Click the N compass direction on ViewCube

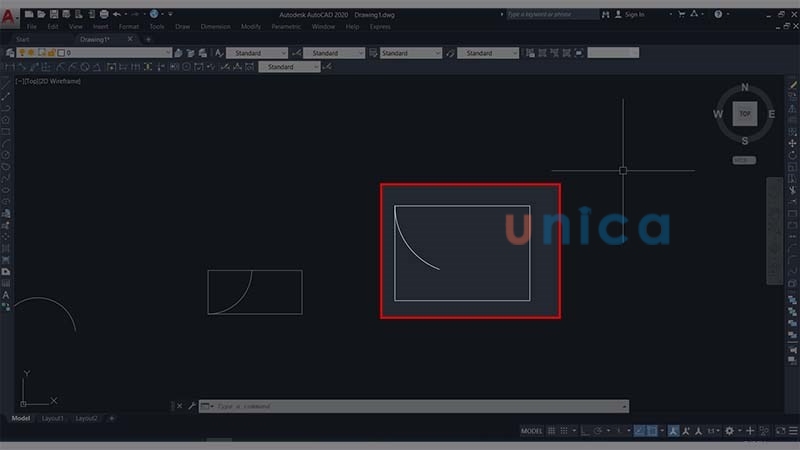click(x=745, y=87)
